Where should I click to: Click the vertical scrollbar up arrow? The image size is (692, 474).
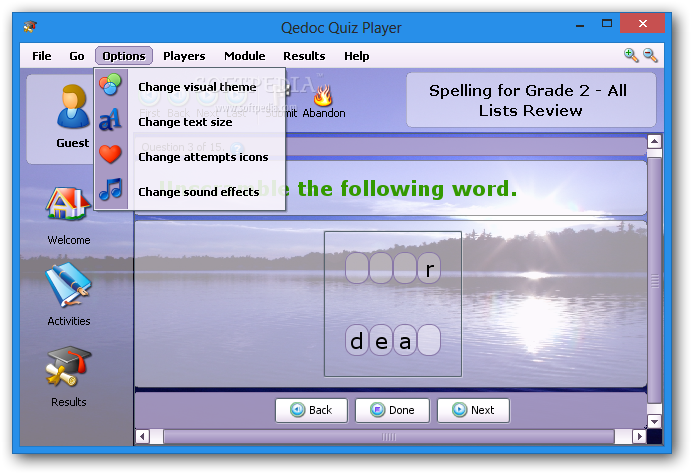coord(654,142)
